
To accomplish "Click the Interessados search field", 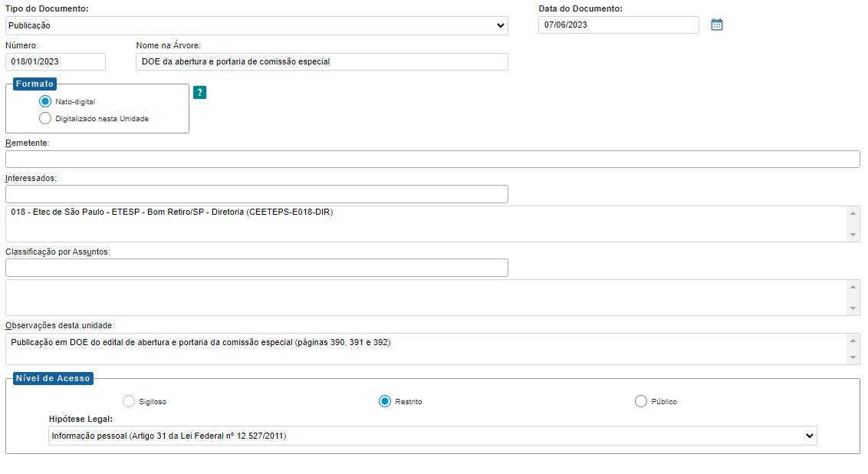I will (x=256, y=194).
